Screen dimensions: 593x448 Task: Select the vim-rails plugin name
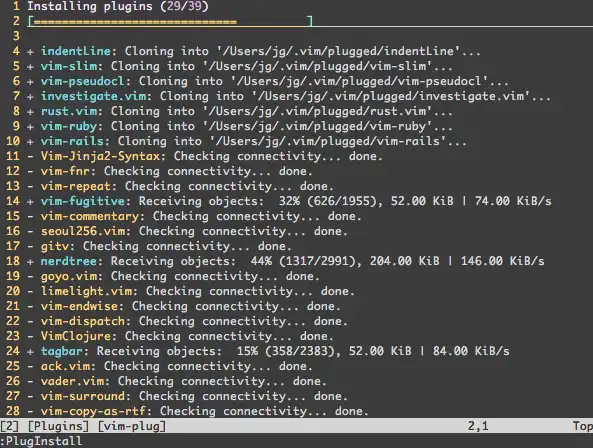[72, 141]
